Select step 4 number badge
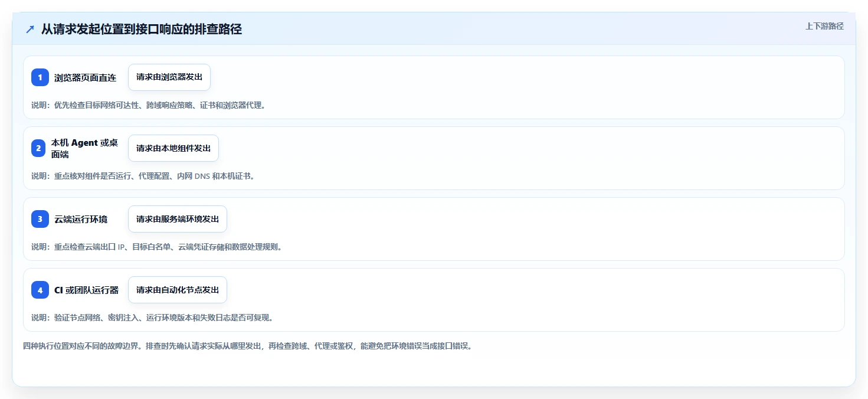The width and height of the screenshot is (868, 399). pos(40,290)
